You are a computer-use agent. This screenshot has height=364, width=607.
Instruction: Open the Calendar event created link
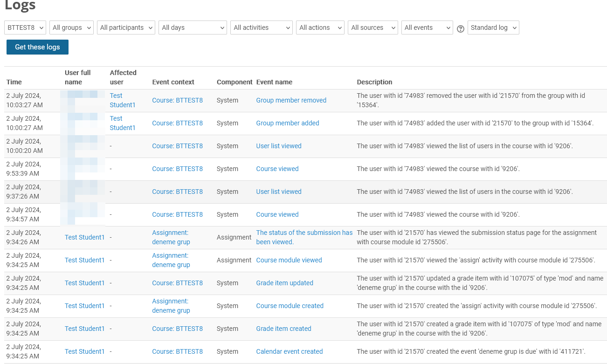(x=290, y=351)
